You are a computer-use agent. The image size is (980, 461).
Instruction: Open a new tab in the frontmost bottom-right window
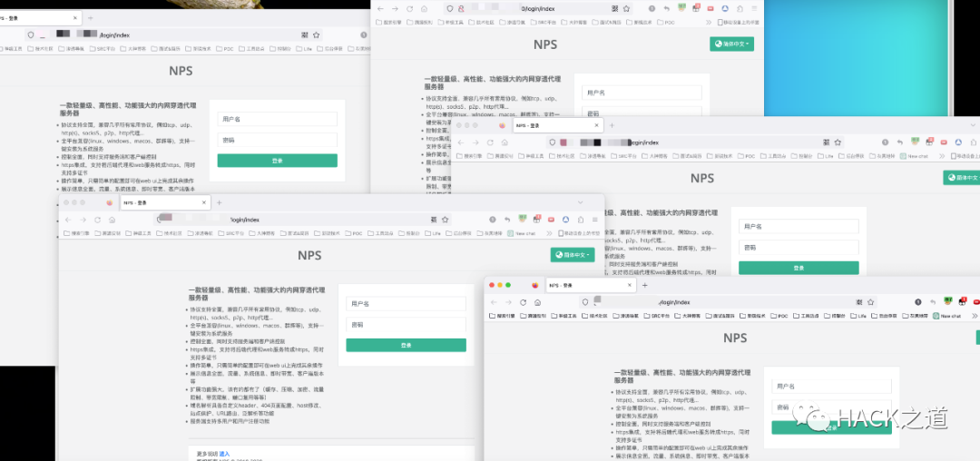[x=645, y=286]
